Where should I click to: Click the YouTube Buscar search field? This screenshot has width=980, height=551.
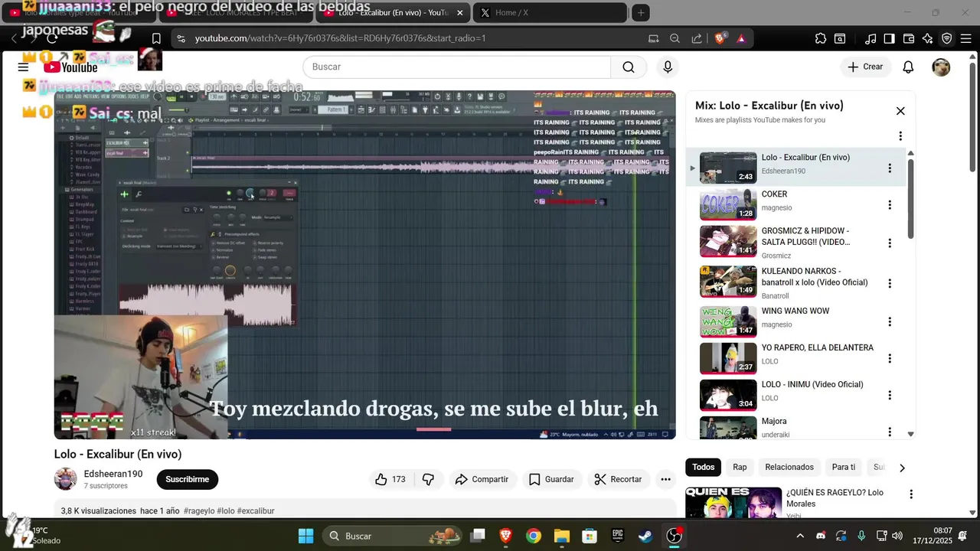coord(457,67)
